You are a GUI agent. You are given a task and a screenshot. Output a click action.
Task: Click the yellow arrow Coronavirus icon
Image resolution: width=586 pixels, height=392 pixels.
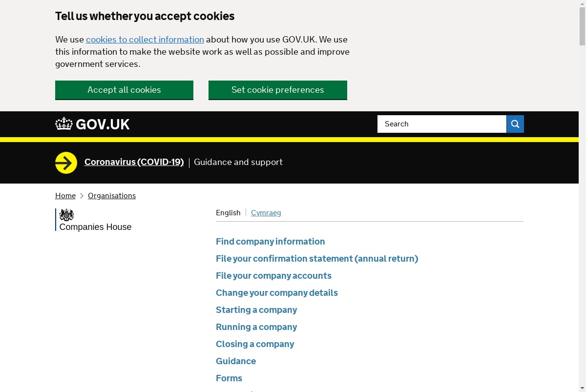[x=66, y=163]
